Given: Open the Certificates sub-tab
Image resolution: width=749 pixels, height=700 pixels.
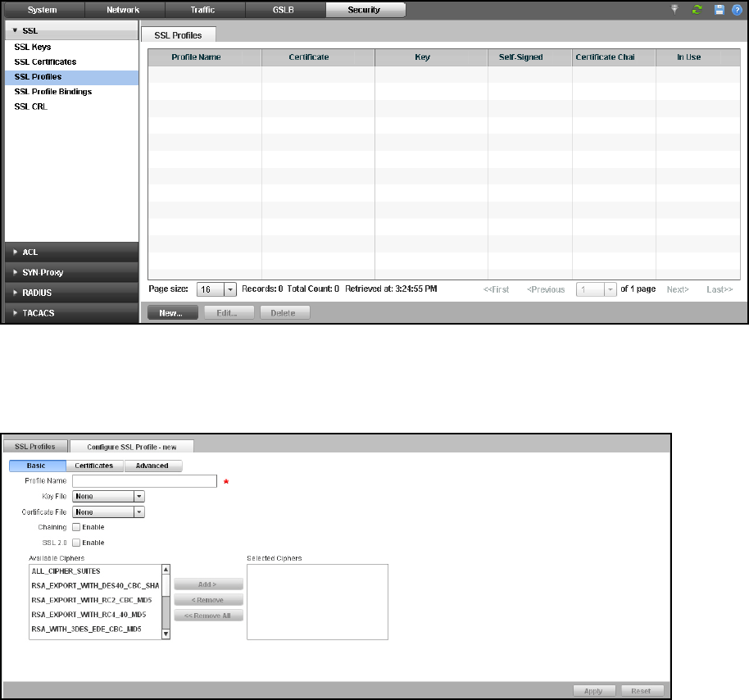Looking at the screenshot, I should tap(94, 466).
